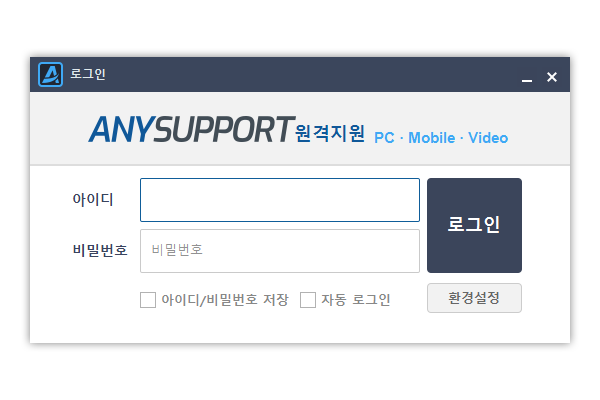Click the large 로그인 button

(x=474, y=225)
